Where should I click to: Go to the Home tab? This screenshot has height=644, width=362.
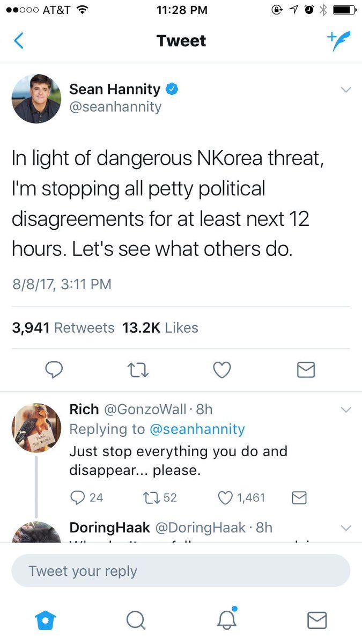[45, 620]
